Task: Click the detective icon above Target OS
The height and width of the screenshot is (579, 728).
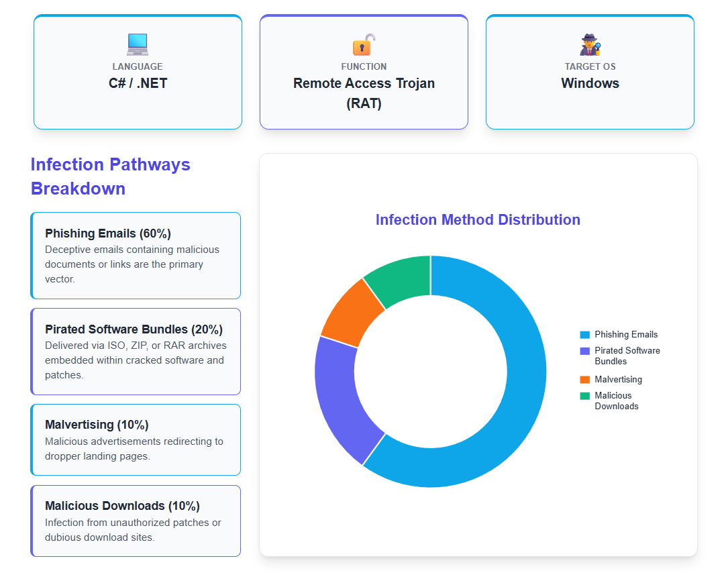Action: (x=590, y=45)
